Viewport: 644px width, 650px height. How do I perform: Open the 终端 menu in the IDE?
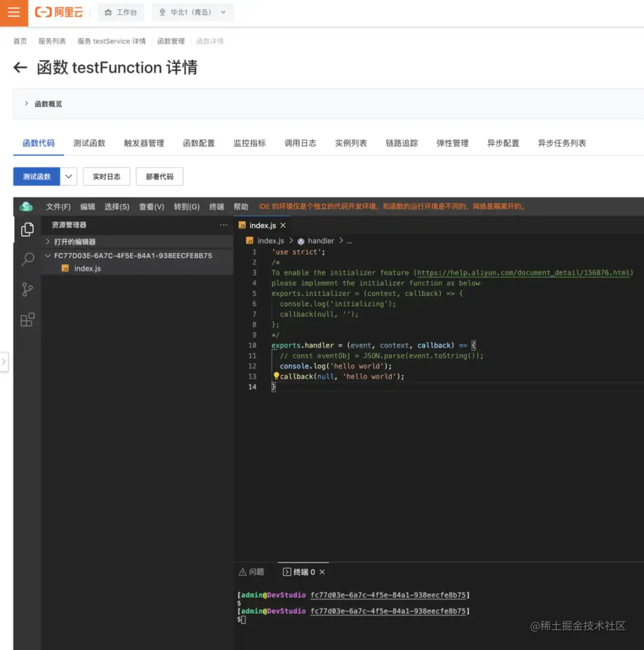click(216, 206)
